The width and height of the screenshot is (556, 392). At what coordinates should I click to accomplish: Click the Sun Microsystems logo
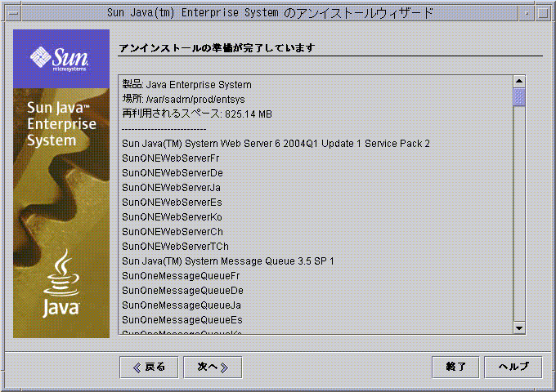coord(61,59)
